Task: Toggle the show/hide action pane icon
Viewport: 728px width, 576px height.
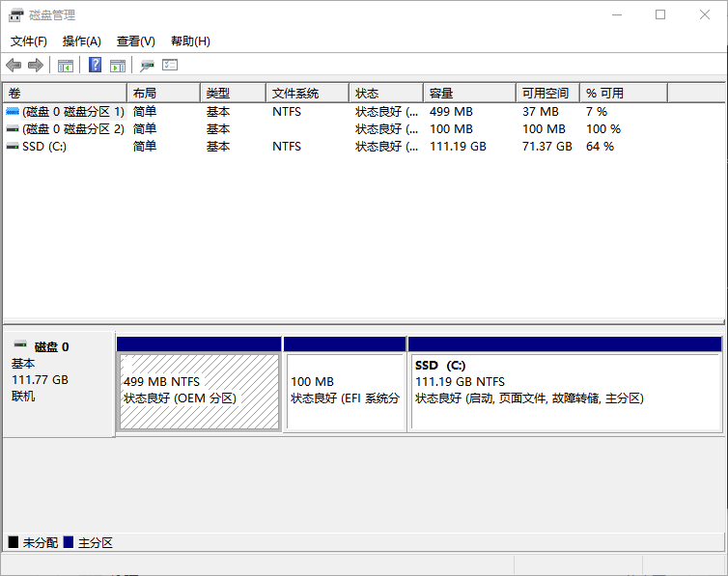Action: click(x=118, y=66)
